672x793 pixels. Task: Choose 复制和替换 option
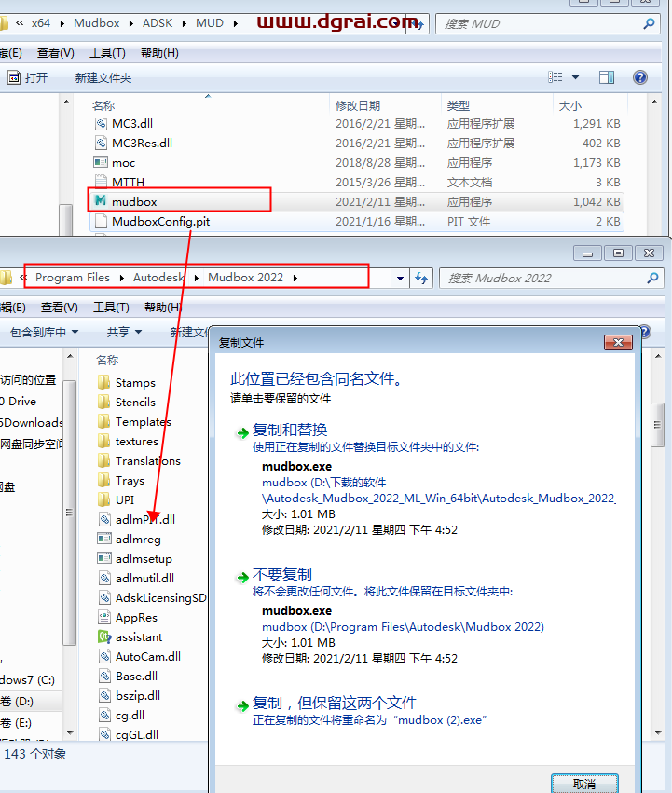coord(290,430)
